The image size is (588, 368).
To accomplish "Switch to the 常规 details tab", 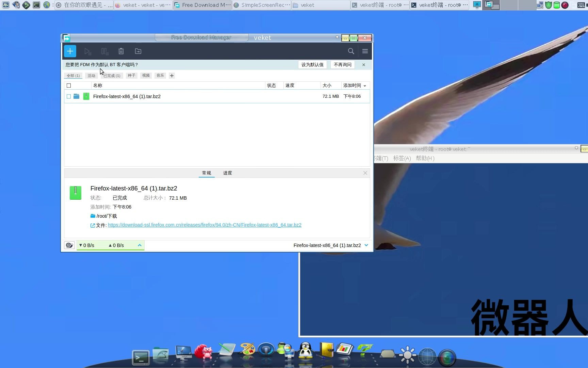I will click(x=207, y=173).
